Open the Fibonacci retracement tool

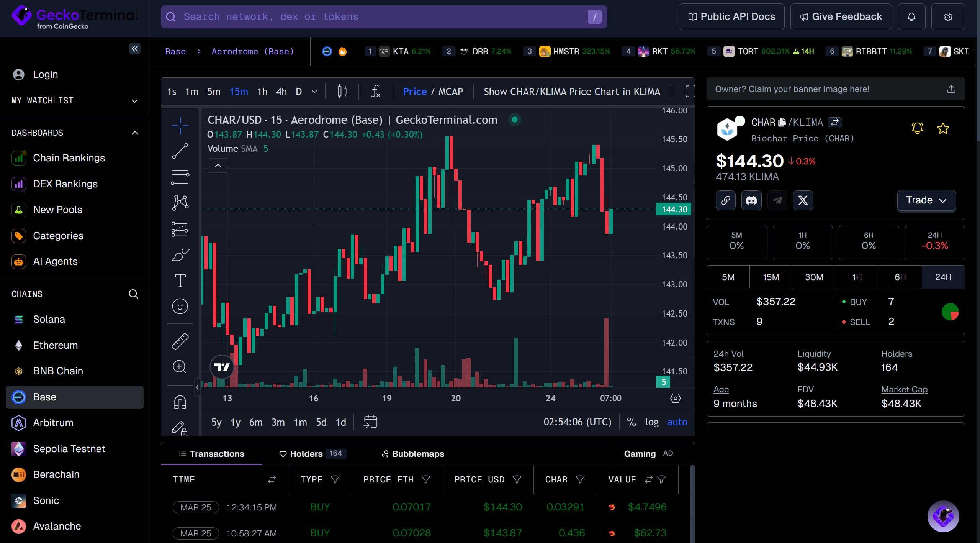pos(180,177)
